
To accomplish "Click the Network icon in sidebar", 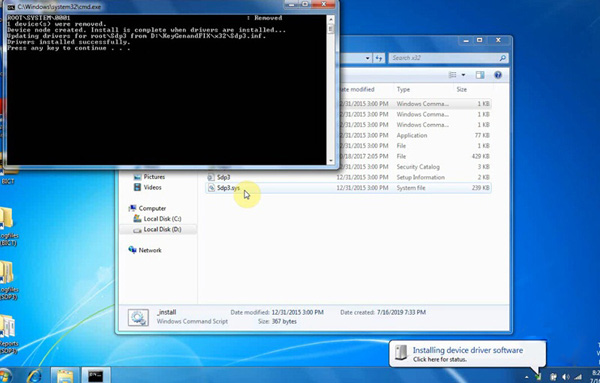I will 132,250.
